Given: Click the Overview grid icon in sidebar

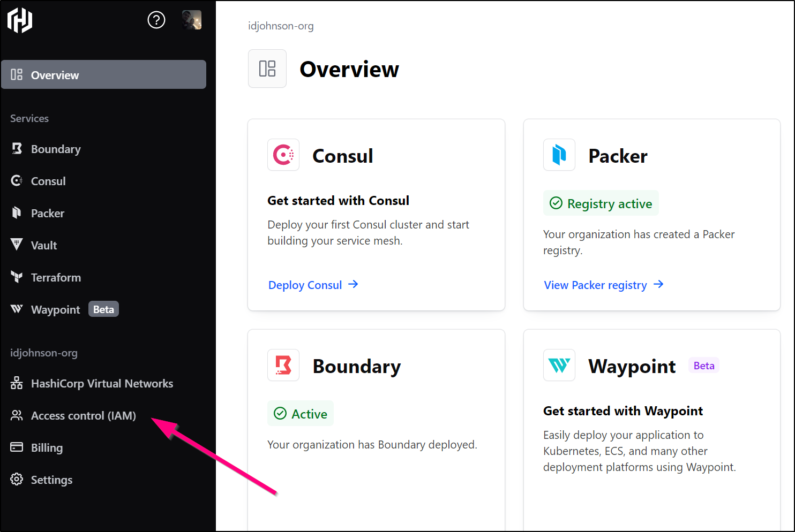Looking at the screenshot, I should pos(17,74).
